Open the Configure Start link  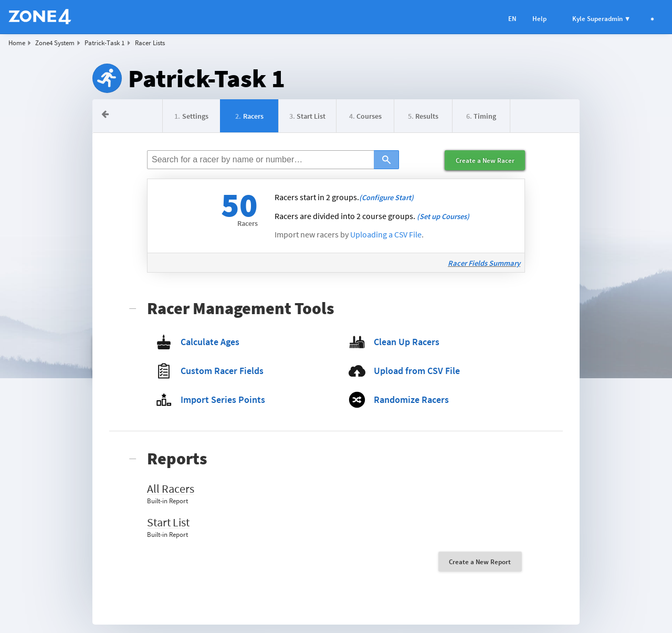386,198
